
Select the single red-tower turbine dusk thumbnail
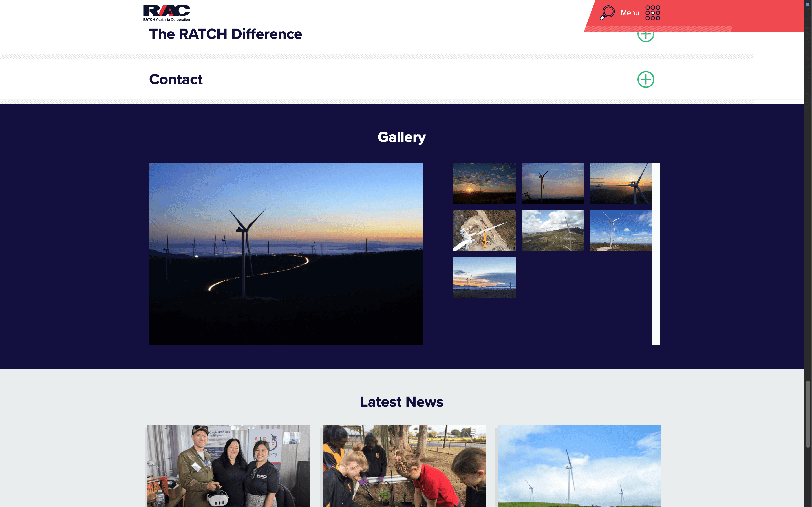(x=552, y=183)
